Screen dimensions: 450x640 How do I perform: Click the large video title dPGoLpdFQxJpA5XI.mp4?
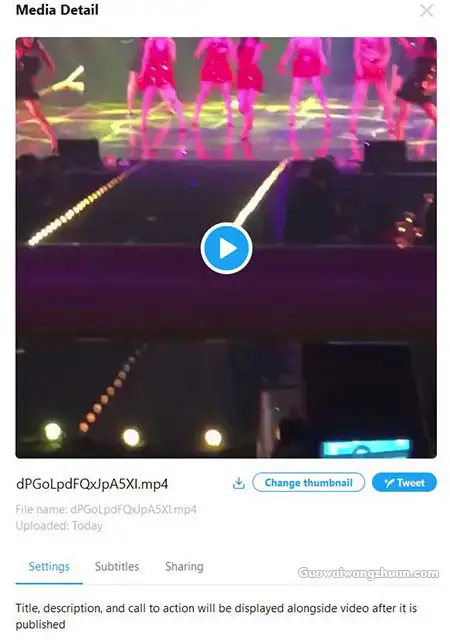92,484
